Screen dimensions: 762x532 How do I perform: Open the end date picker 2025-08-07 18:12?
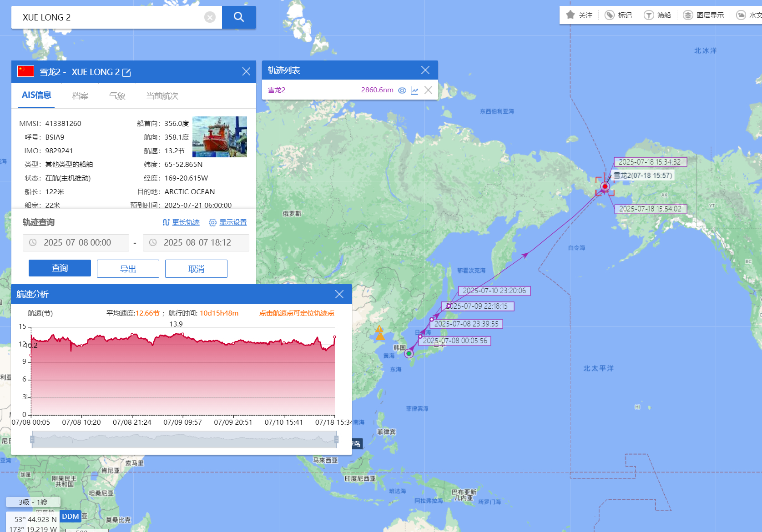(x=196, y=243)
